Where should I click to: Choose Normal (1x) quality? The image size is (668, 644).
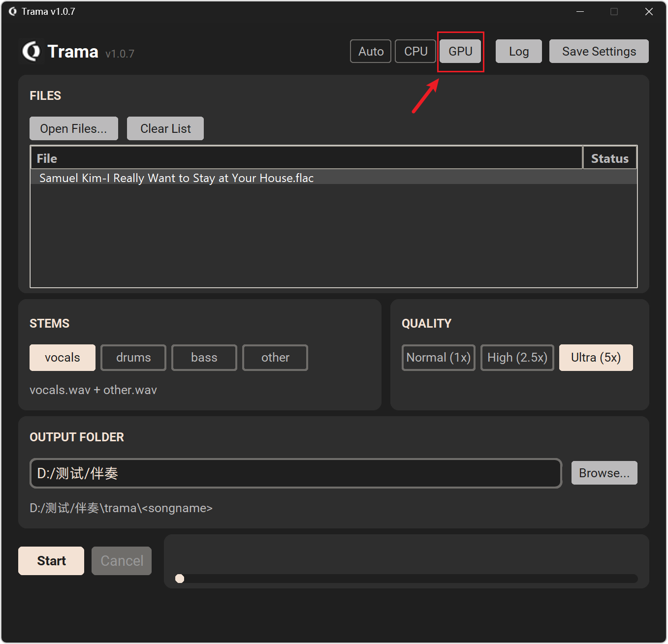(439, 358)
